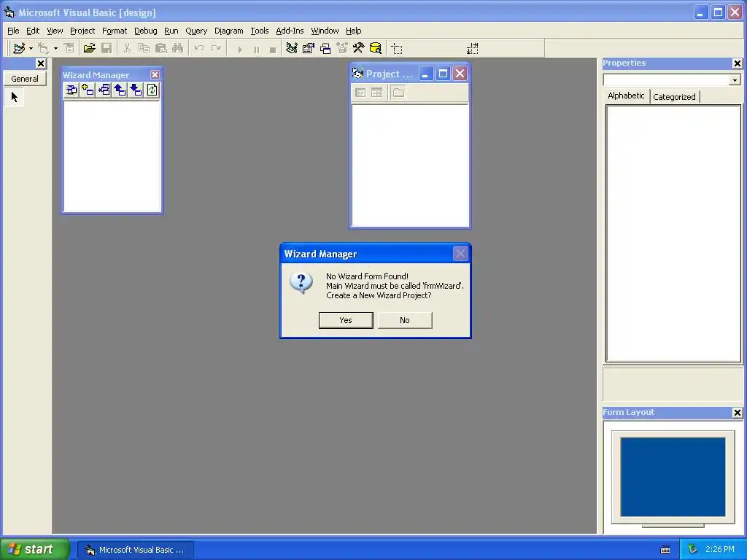747x560 pixels.
Task: Open the Add Project dropdown arrow
Action: (31, 48)
